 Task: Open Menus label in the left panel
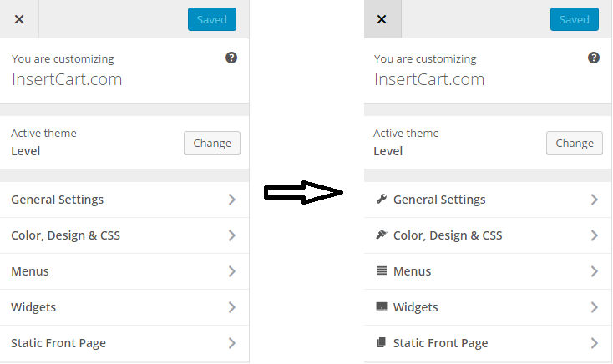click(x=30, y=271)
